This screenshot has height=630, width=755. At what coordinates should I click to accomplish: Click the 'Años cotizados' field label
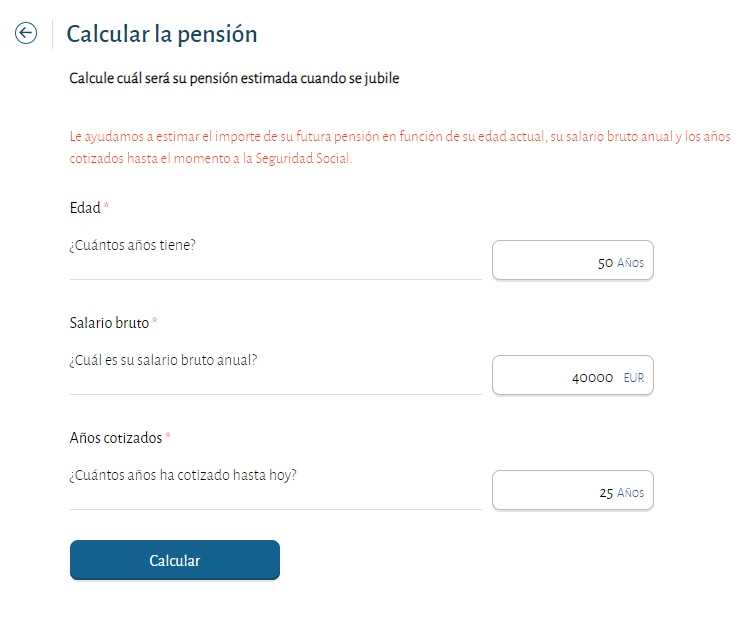coord(116,438)
